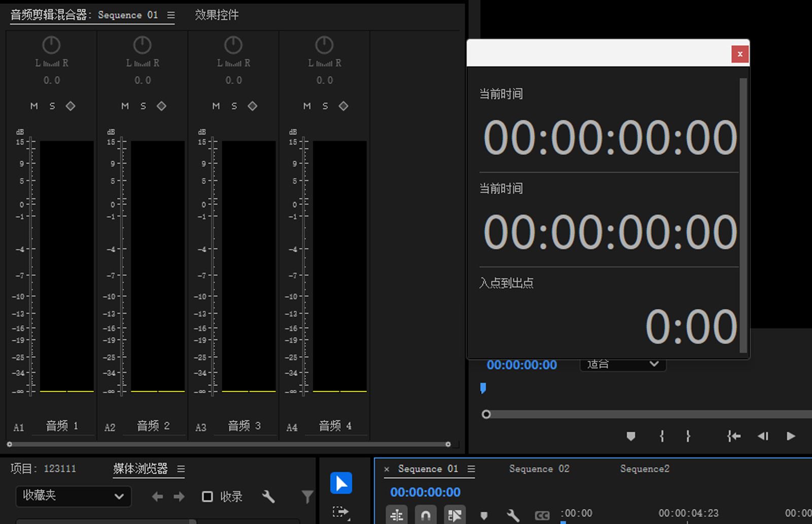Toggle the 收录 checkbox
This screenshot has height=524, width=812.
[207, 497]
